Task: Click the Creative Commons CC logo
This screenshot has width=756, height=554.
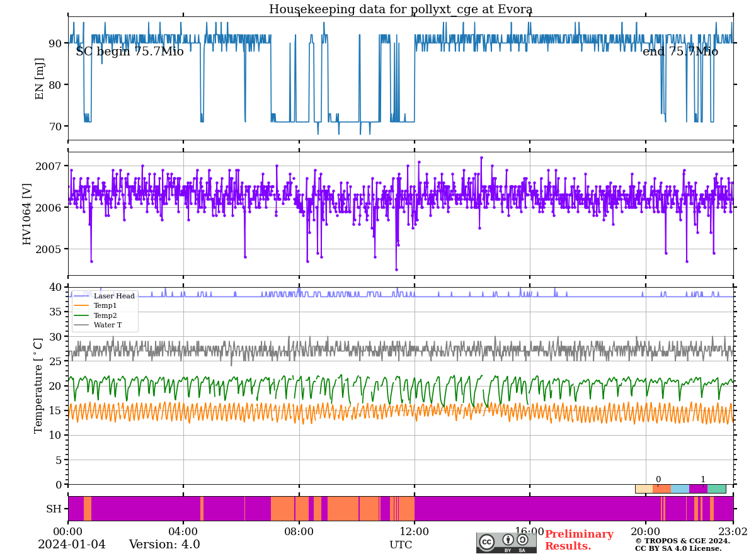Action: coord(487,542)
